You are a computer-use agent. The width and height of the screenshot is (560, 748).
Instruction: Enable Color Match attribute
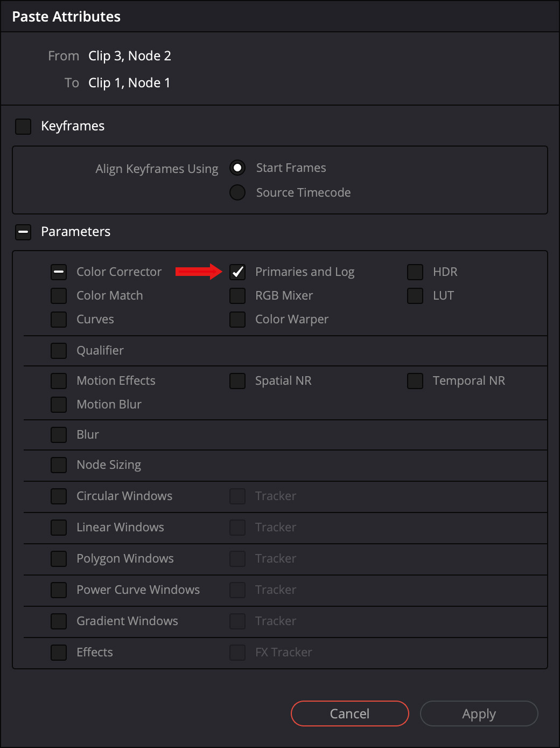[59, 296]
